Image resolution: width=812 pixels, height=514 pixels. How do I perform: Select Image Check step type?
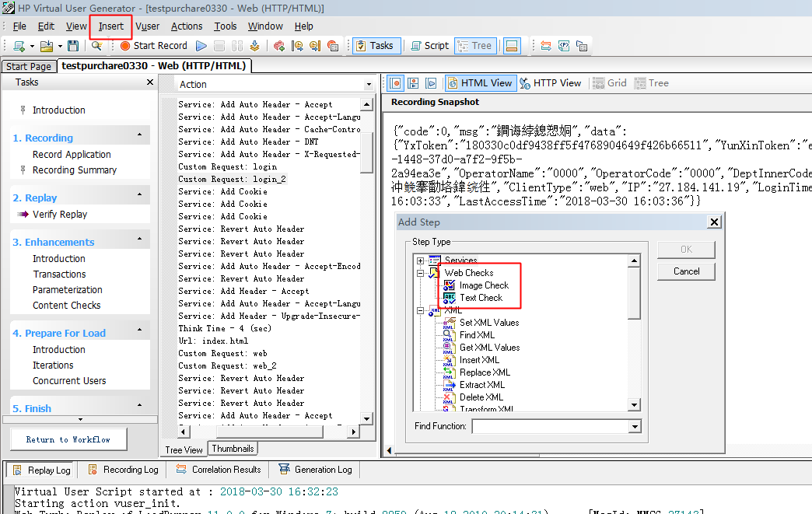point(485,285)
